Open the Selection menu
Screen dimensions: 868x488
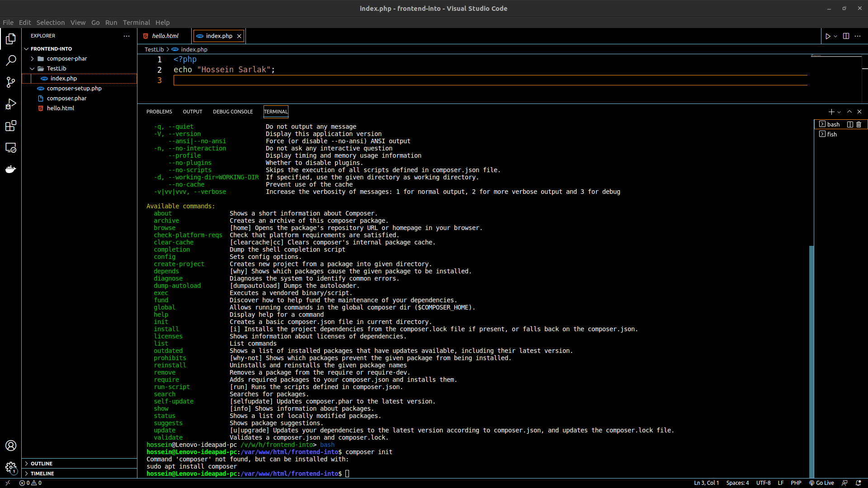point(50,23)
